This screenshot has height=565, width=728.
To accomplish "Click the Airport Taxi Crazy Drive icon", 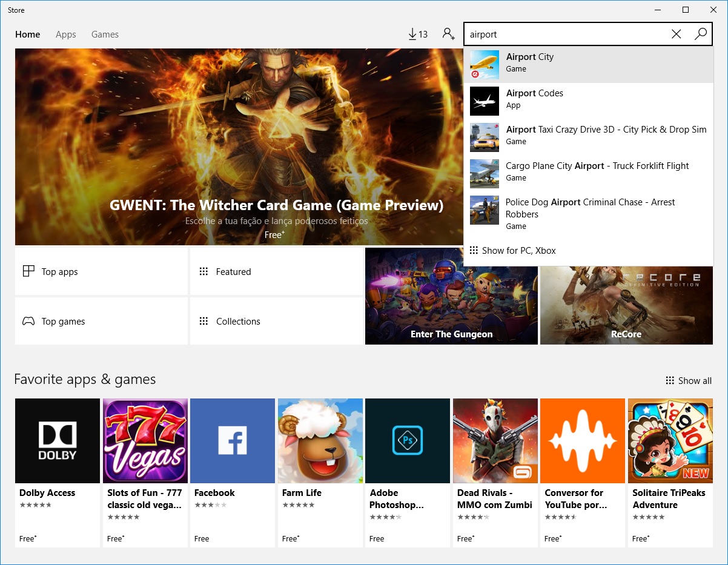I will (x=485, y=137).
